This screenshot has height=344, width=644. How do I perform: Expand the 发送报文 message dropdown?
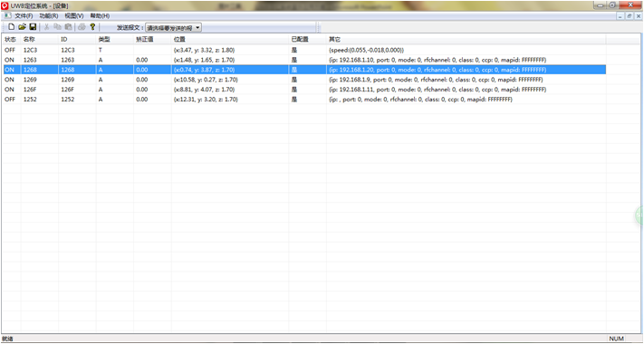coord(174,27)
